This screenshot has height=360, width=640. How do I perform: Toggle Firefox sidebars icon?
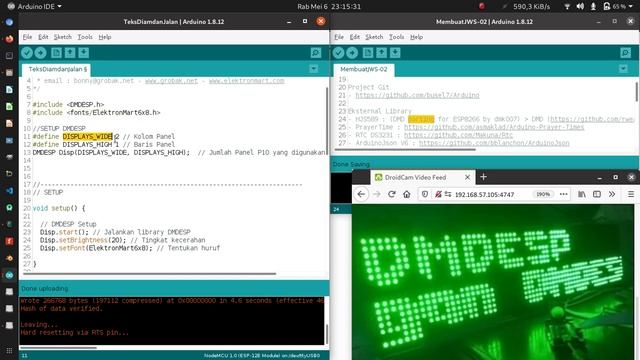click(597, 194)
